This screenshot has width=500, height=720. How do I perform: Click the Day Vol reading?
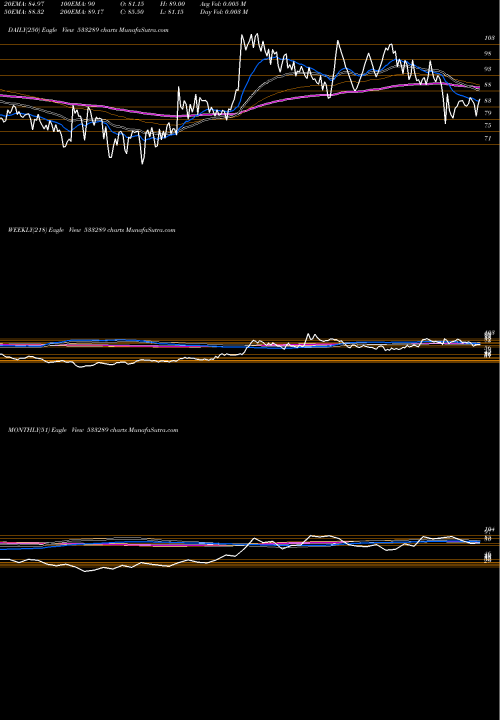coord(224,12)
